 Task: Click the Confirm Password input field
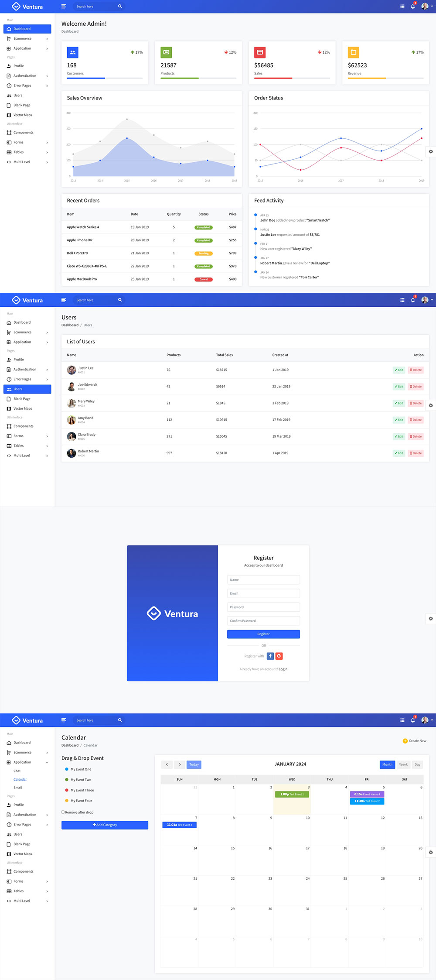tap(263, 621)
